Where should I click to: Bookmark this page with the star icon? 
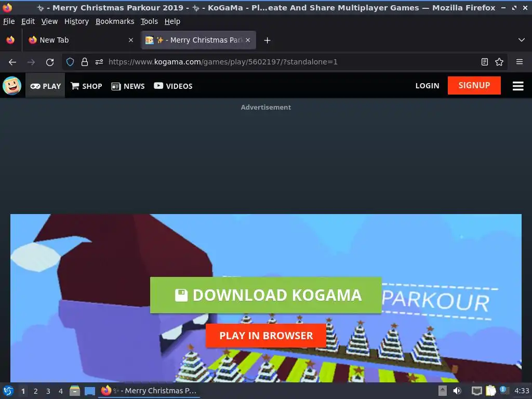(x=499, y=62)
